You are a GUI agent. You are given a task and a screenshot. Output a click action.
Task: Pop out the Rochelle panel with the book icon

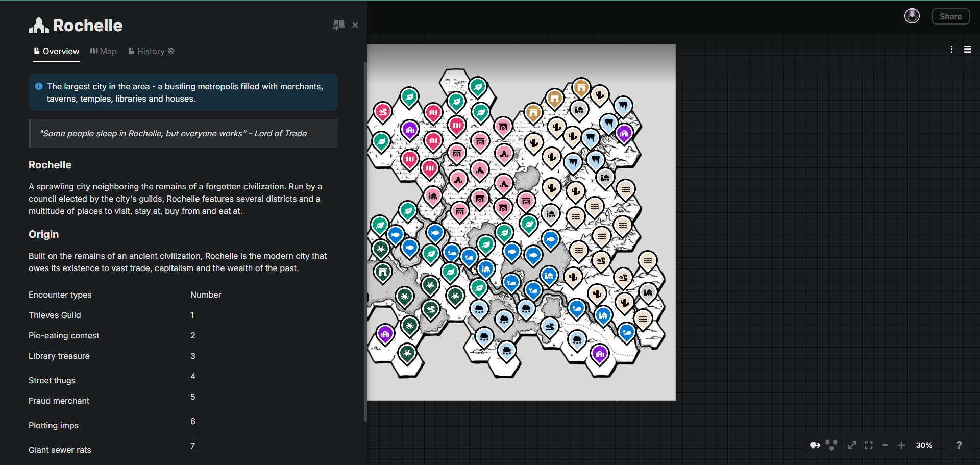coord(338,25)
